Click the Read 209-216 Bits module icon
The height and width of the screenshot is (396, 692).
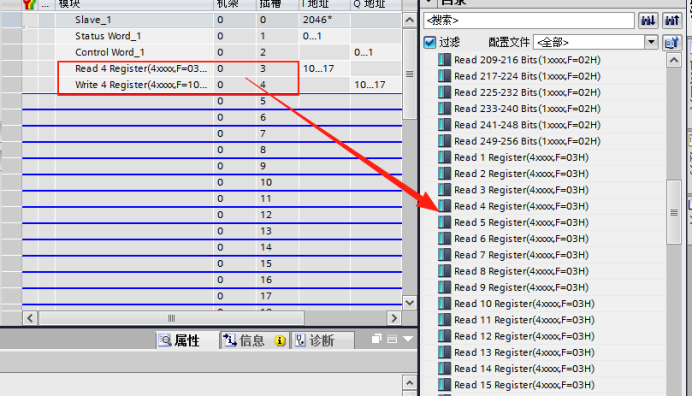click(x=444, y=60)
